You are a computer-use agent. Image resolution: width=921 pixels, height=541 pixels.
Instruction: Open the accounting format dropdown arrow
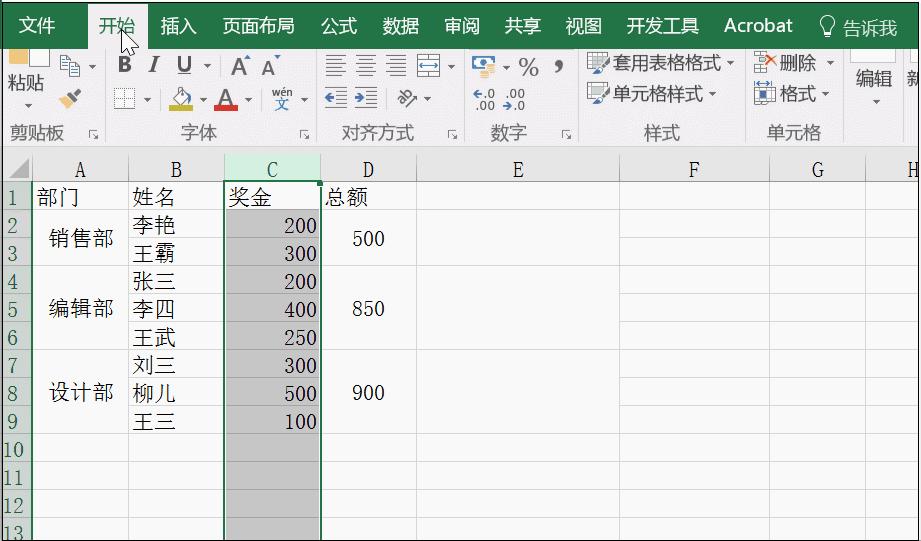(x=506, y=68)
